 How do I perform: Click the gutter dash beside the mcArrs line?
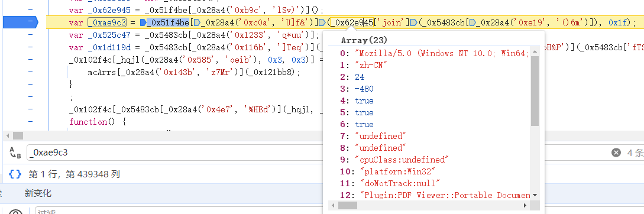pyautogui.click(x=31, y=72)
